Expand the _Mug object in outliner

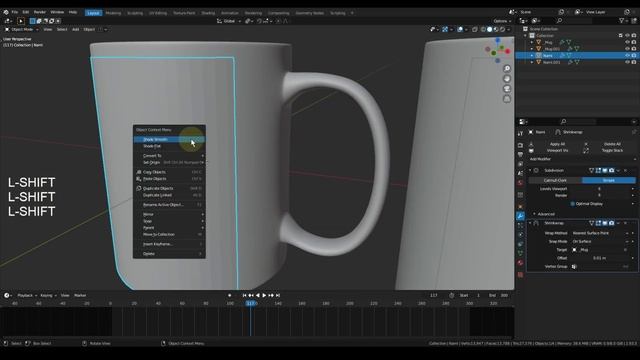tap(532, 42)
